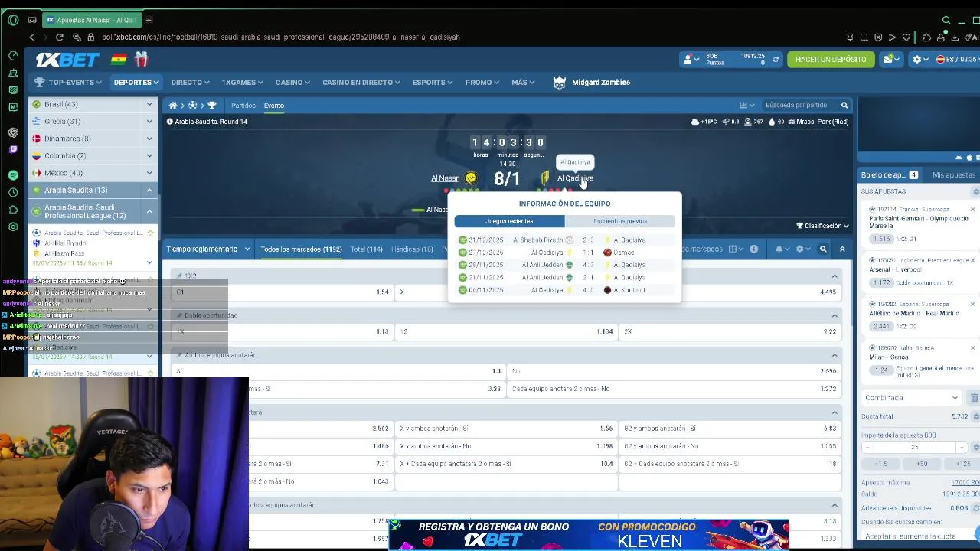Viewport: 980px width, 551px height.
Task: Open the gift box promotions icon
Action: point(141,59)
